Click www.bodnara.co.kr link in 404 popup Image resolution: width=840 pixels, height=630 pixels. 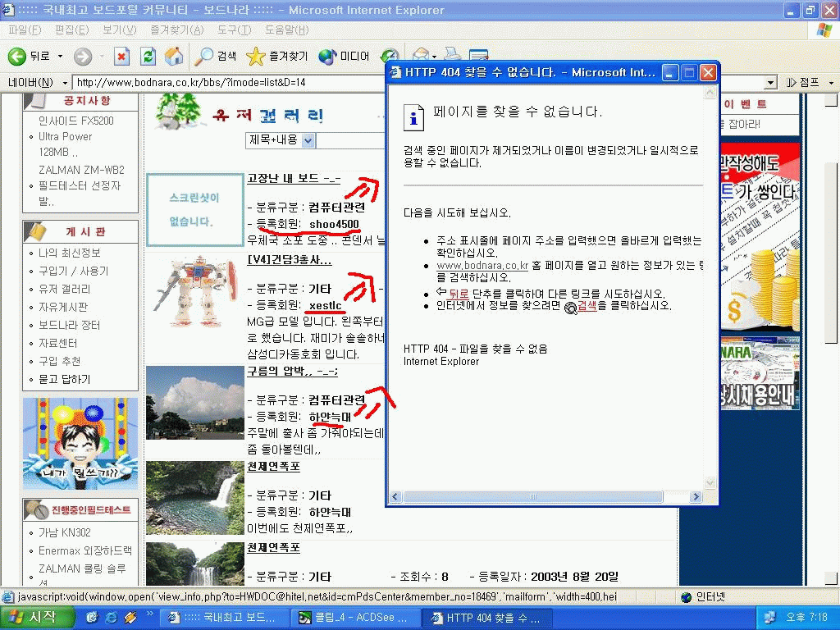pos(482,266)
